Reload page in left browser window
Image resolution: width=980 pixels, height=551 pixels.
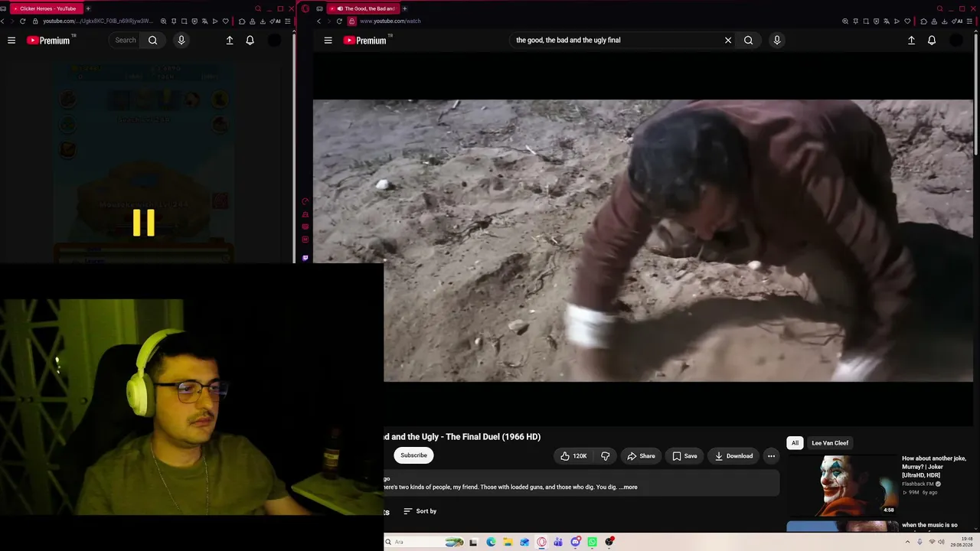[x=23, y=21]
